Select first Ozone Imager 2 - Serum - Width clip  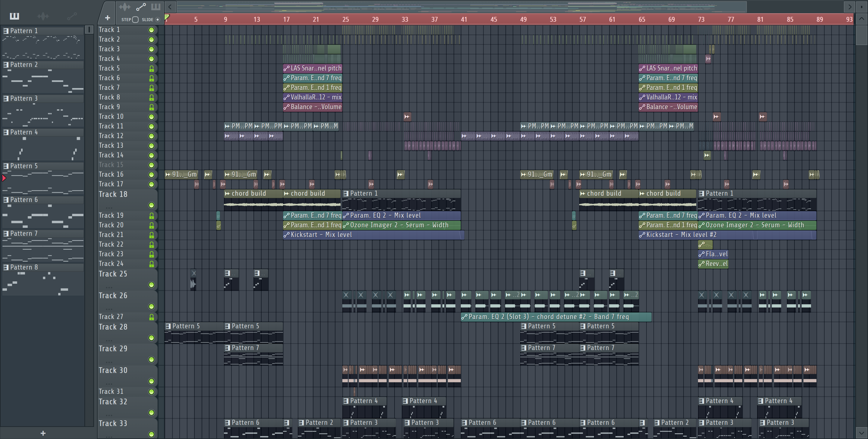pos(402,225)
